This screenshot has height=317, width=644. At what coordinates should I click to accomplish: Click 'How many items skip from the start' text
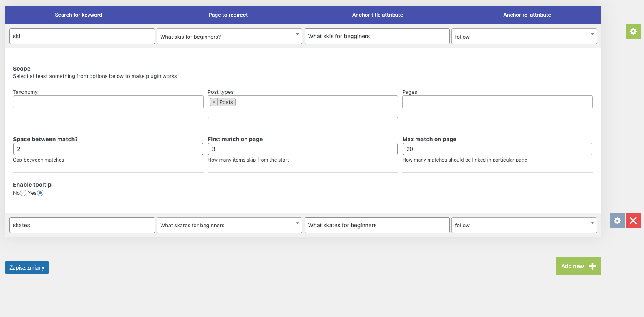click(248, 160)
